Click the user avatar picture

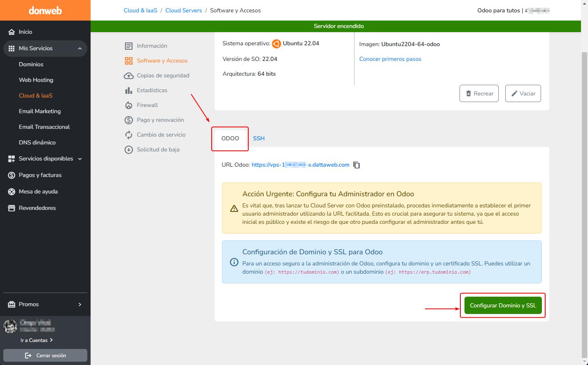(10, 326)
